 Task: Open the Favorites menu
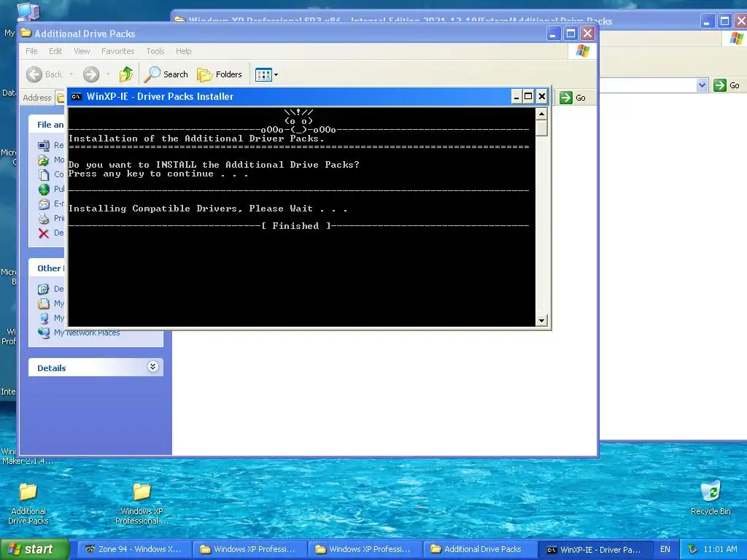click(x=117, y=51)
